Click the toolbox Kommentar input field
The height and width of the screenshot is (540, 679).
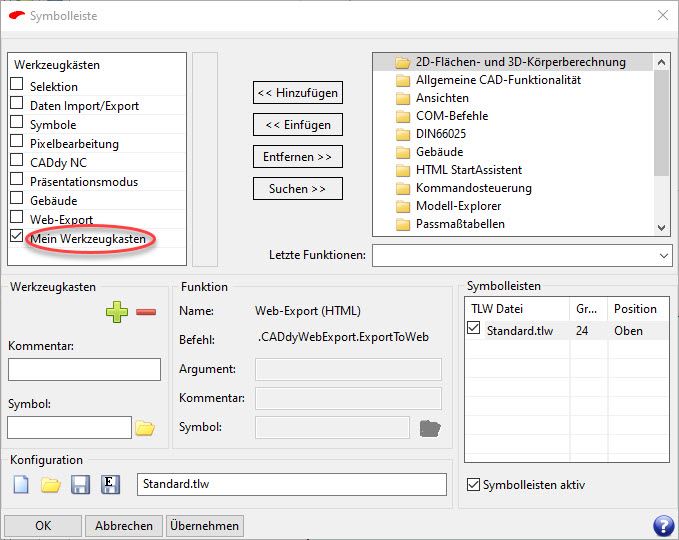click(x=84, y=369)
